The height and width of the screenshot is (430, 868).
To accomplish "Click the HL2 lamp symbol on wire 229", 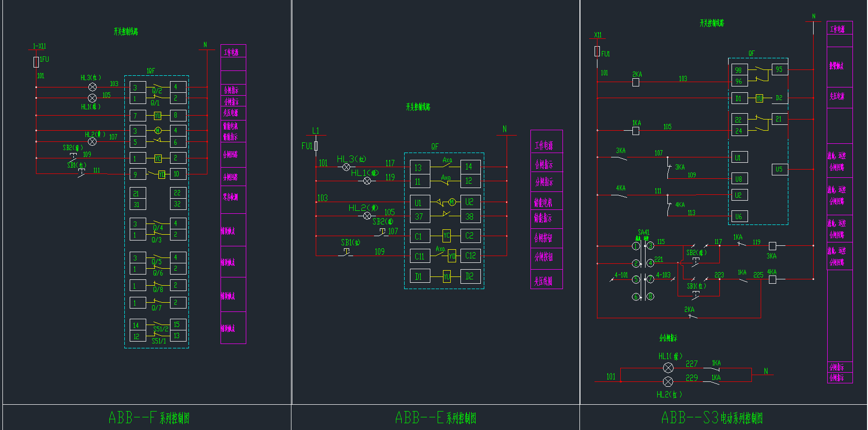I will pos(668,382).
